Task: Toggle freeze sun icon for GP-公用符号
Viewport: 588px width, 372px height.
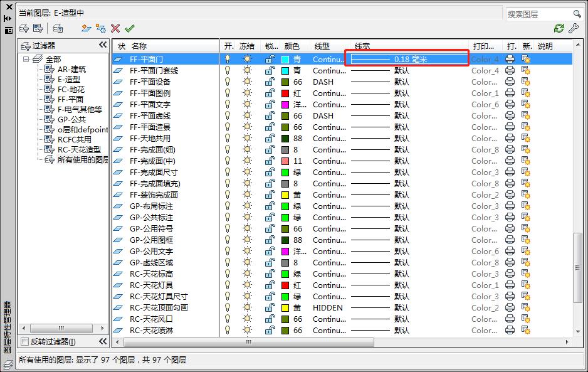Action: [247, 228]
